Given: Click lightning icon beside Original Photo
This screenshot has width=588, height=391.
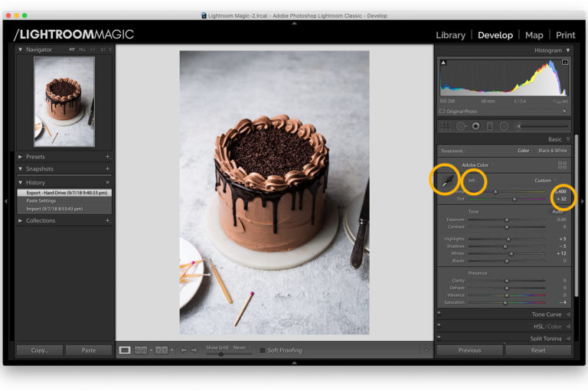Looking at the screenshot, I should [x=564, y=112].
